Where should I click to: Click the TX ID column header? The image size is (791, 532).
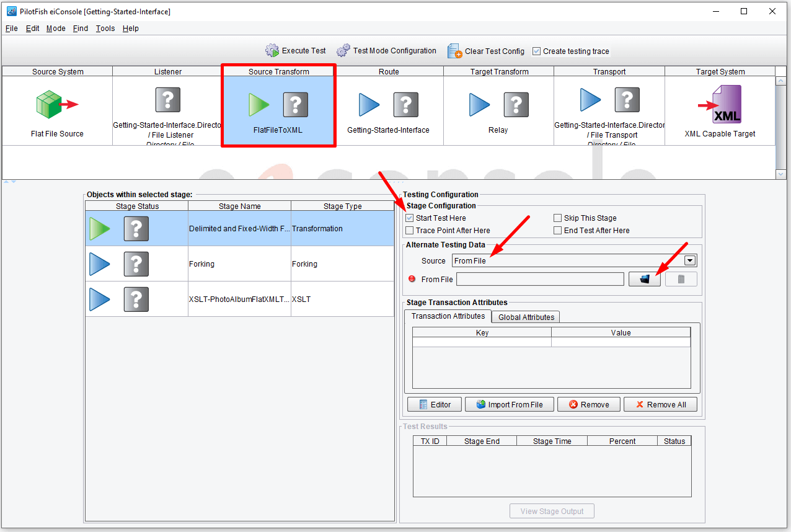(x=430, y=441)
